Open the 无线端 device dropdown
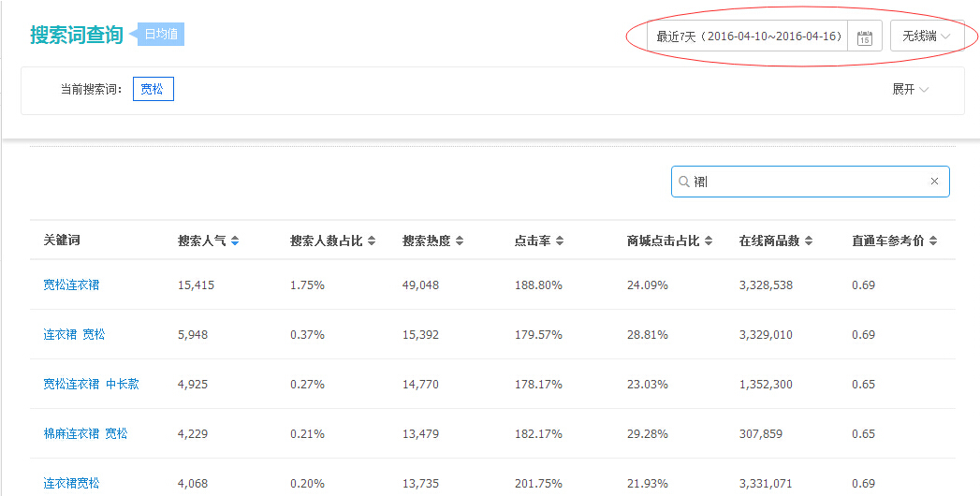This screenshot has width=980, height=496. pyautogui.click(x=927, y=36)
